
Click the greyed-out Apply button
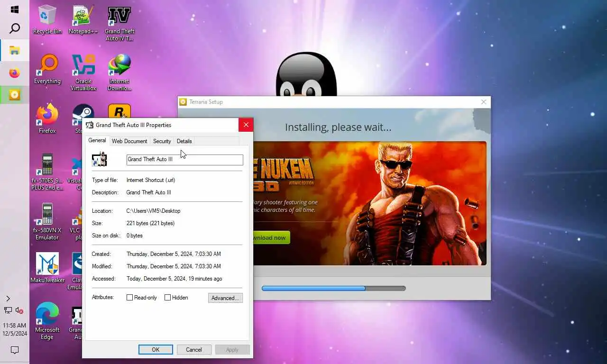(232, 350)
